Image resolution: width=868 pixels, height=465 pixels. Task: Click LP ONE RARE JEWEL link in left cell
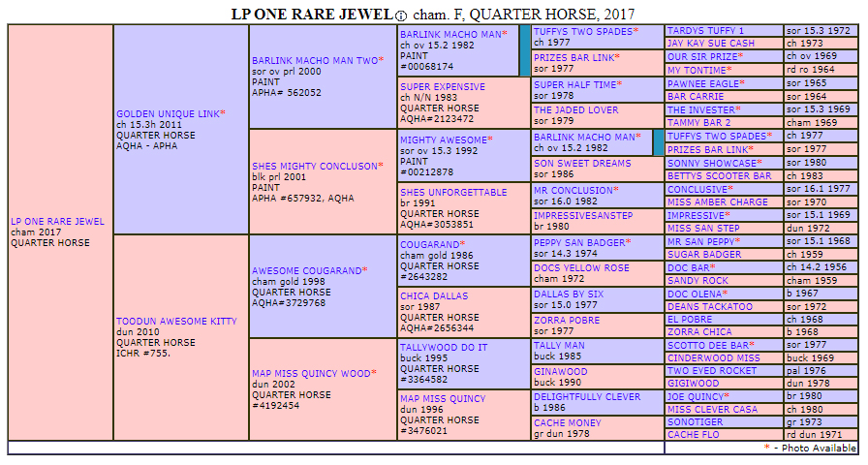57,222
